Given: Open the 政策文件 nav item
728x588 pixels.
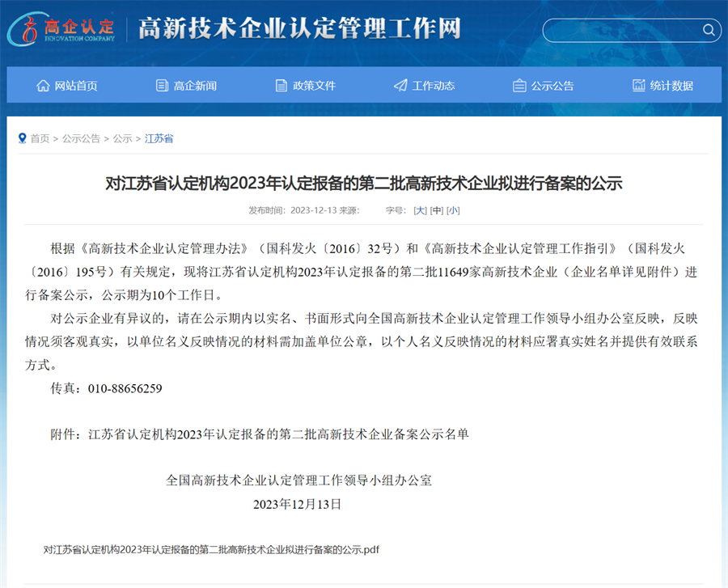Looking at the screenshot, I should [314, 86].
